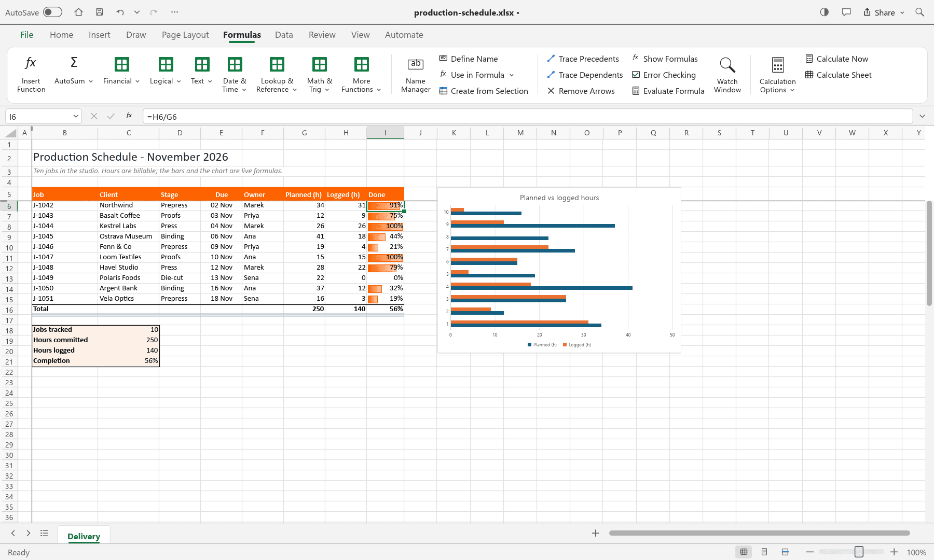Click Trace Precedents arrow icon
The height and width of the screenshot is (560, 934).
point(551,59)
